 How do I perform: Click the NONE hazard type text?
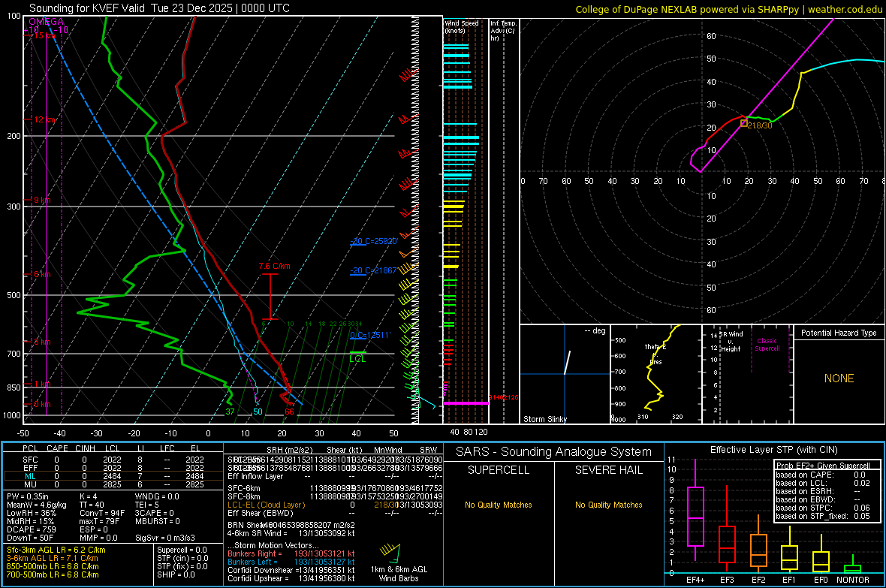point(839,378)
